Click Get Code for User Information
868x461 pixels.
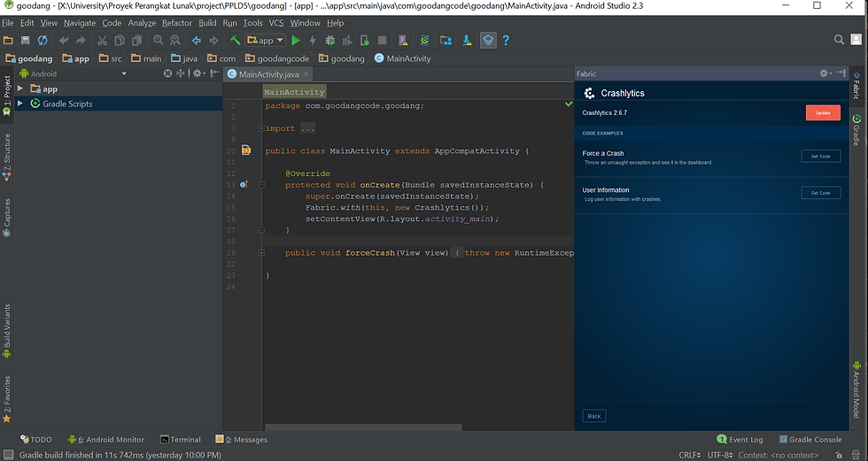point(820,193)
